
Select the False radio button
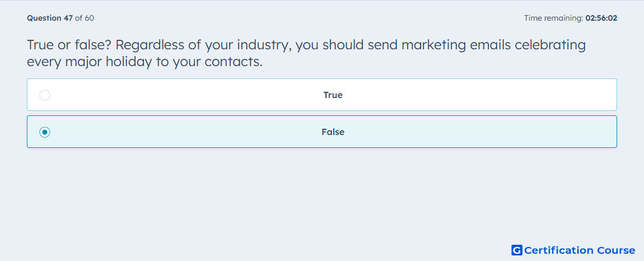click(45, 132)
